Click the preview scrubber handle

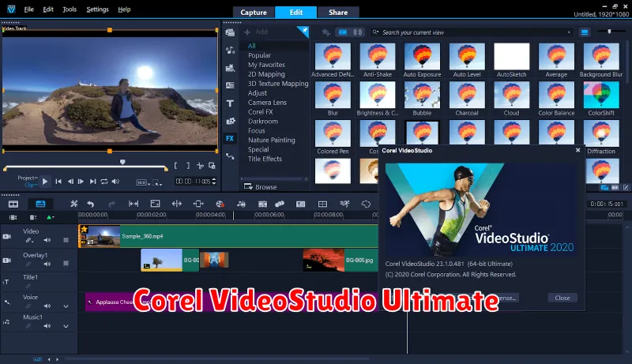[122, 162]
